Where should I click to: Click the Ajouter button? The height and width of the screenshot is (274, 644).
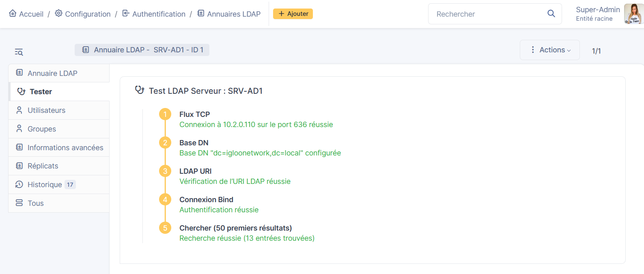(x=293, y=14)
